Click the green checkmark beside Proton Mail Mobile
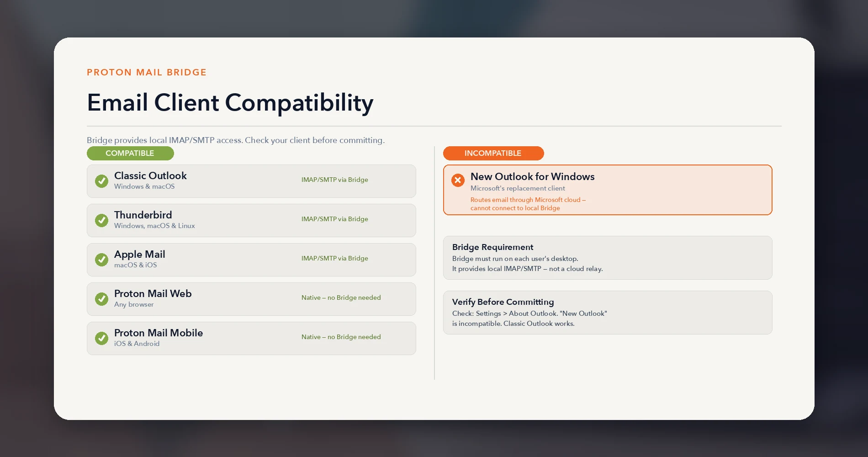 click(x=101, y=338)
